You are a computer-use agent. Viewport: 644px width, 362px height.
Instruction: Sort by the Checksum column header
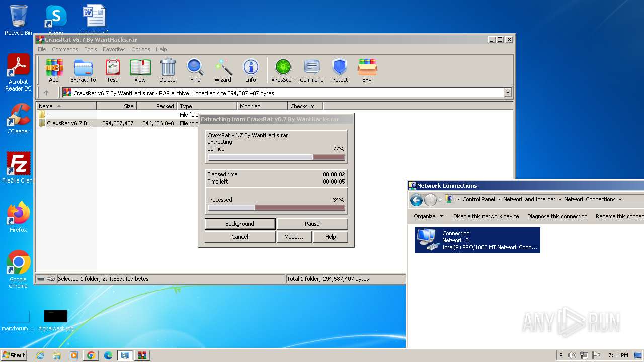pyautogui.click(x=305, y=106)
